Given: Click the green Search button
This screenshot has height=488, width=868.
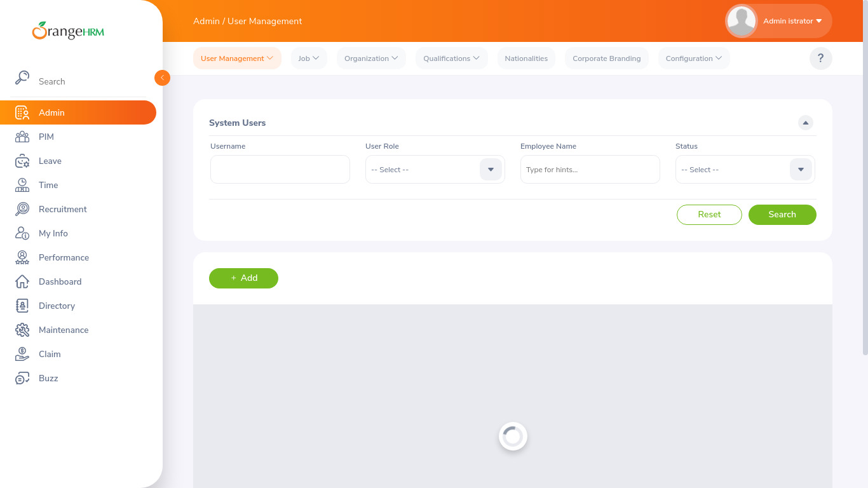Looking at the screenshot, I should coord(782,215).
